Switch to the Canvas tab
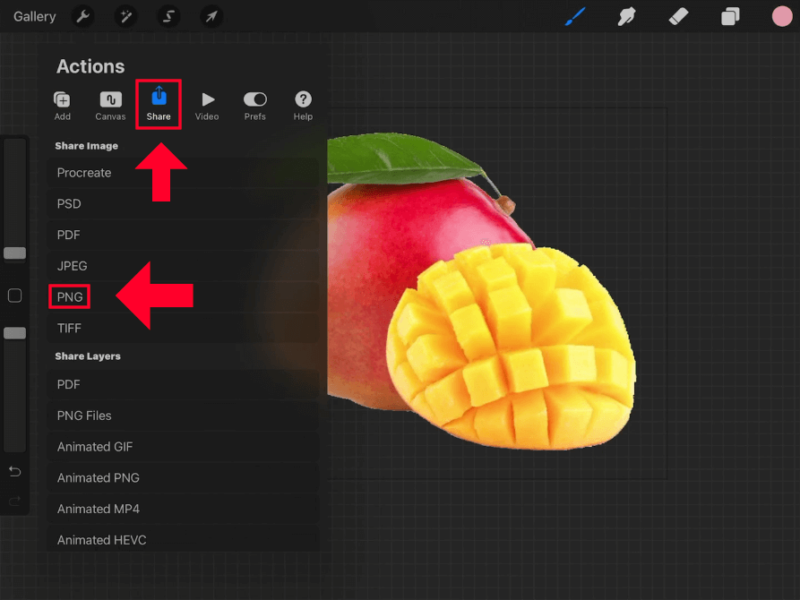The image size is (800, 600). (110, 103)
